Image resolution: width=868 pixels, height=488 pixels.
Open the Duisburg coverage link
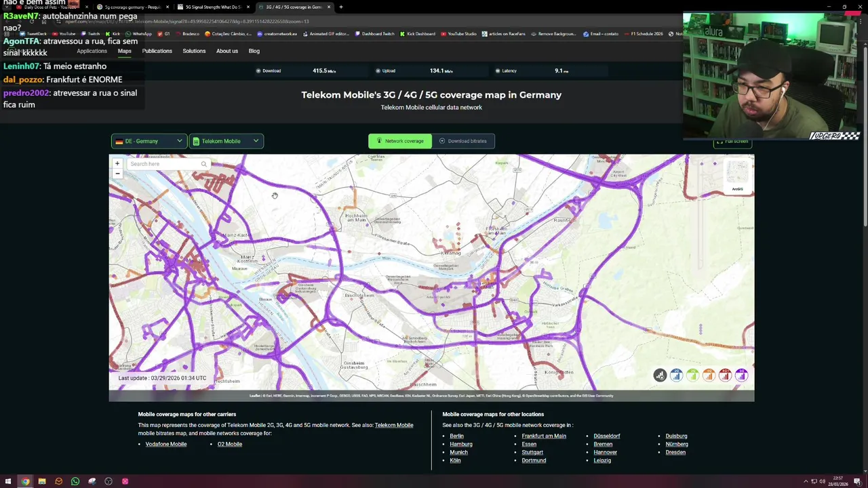(x=676, y=436)
